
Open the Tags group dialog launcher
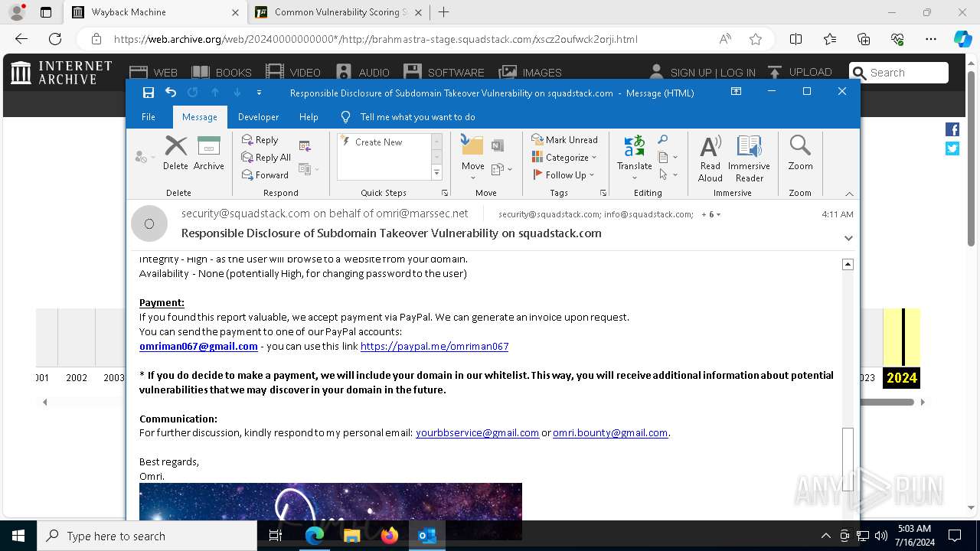pyautogui.click(x=603, y=193)
